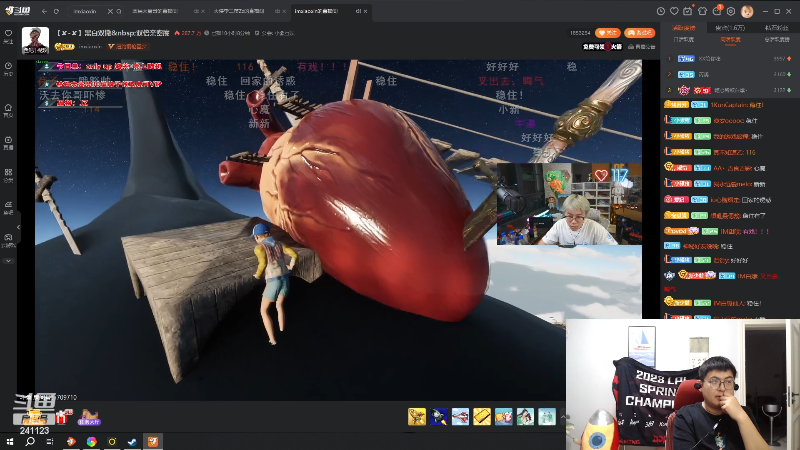Switch to the first live room tab
Viewport: 800px width, 450px height.
pyautogui.click(x=155, y=11)
